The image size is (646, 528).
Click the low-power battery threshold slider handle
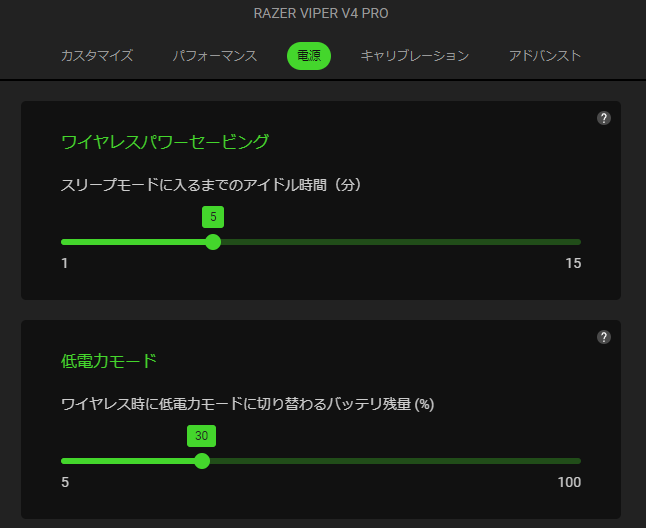click(202, 461)
